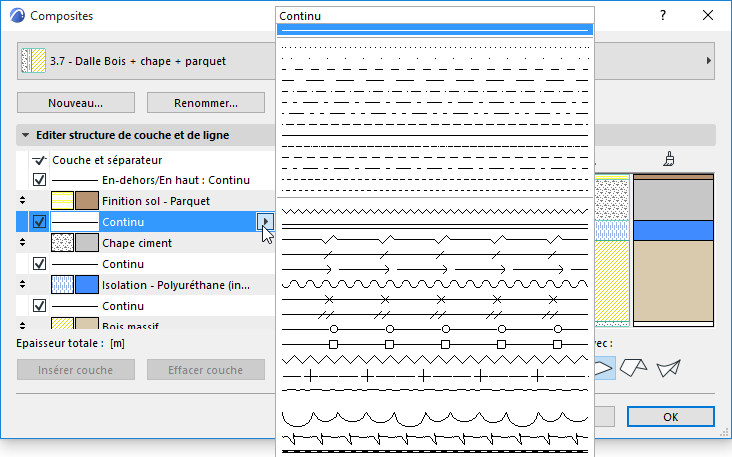This screenshot has width=732, height=457.
Task: Choose the line type with X crosses
Action: tap(435, 299)
